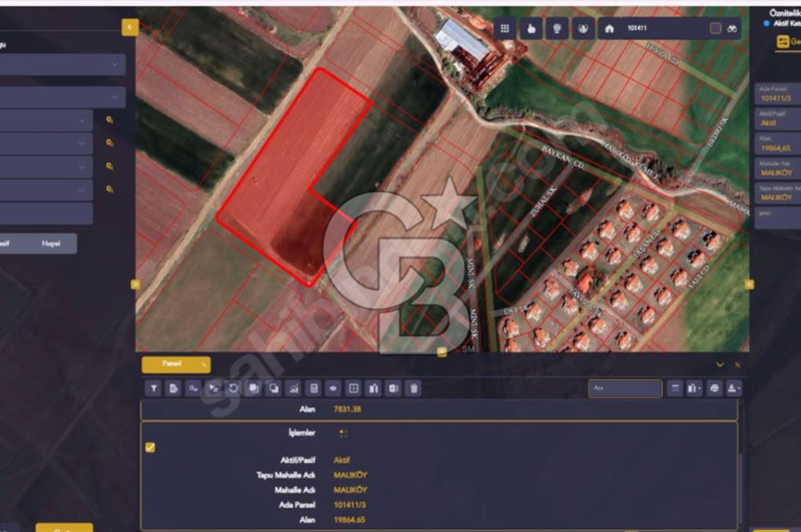The height and width of the screenshot is (532, 801).
Task: Focus the Ara search input field
Action: [625, 389]
